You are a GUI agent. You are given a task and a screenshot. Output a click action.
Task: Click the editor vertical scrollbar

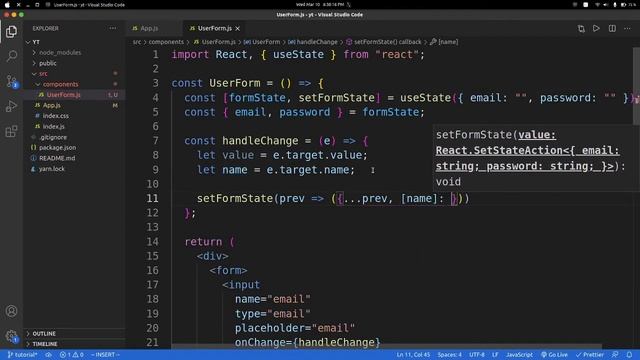tap(636, 86)
